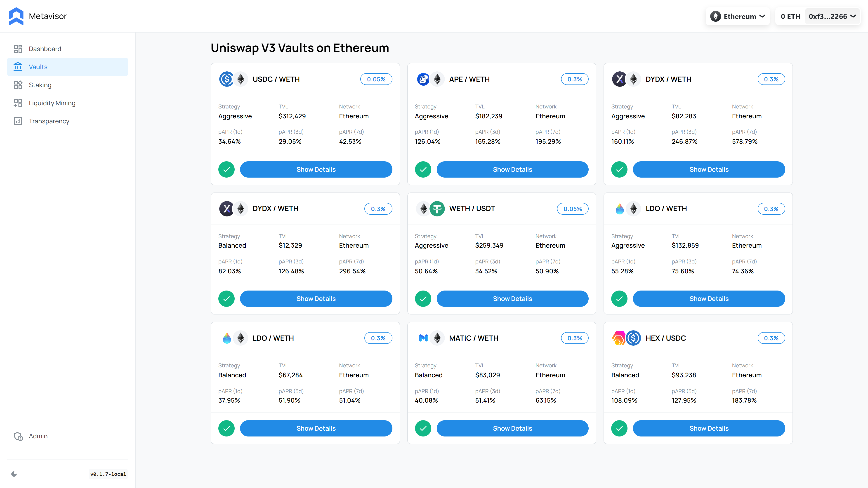Show Details for the Aggressive LDO / WETH vault
The image size is (868, 488).
point(709,299)
